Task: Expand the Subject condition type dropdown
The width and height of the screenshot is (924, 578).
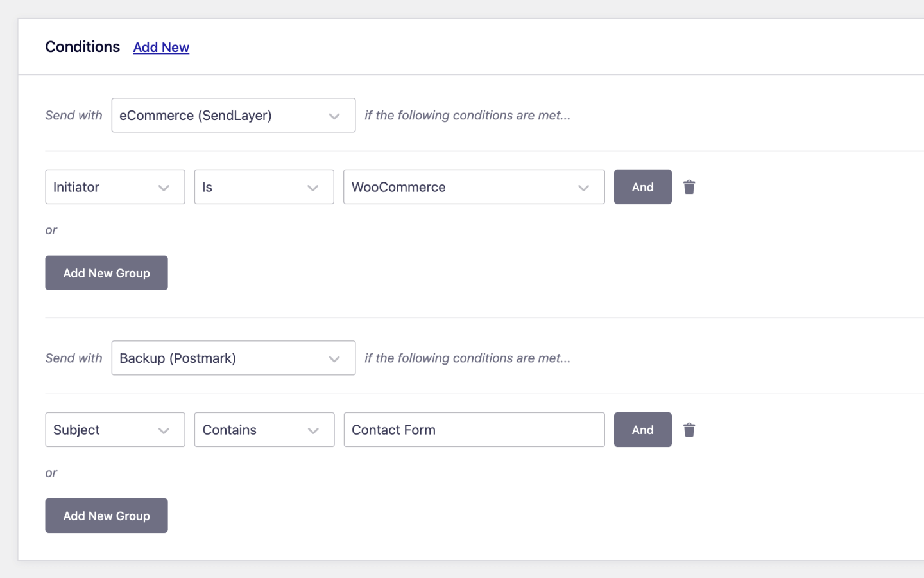Action: pyautogui.click(x=115, y=430)
